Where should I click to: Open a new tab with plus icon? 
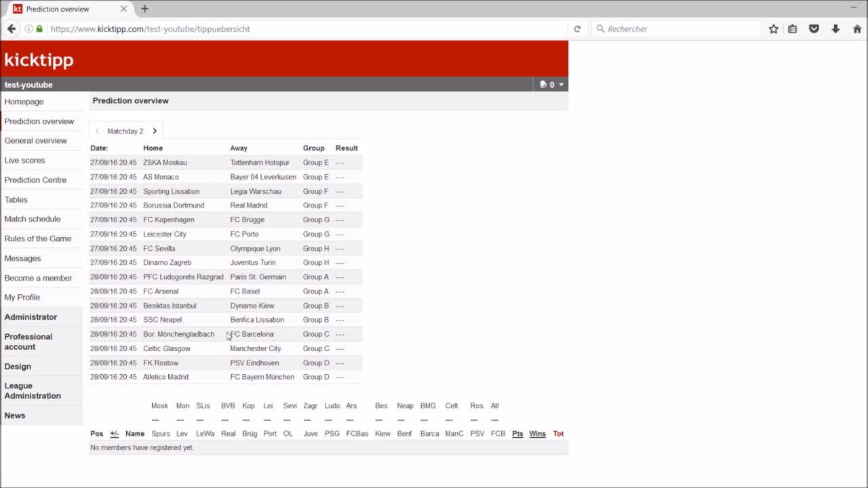(x=144, y=9)
